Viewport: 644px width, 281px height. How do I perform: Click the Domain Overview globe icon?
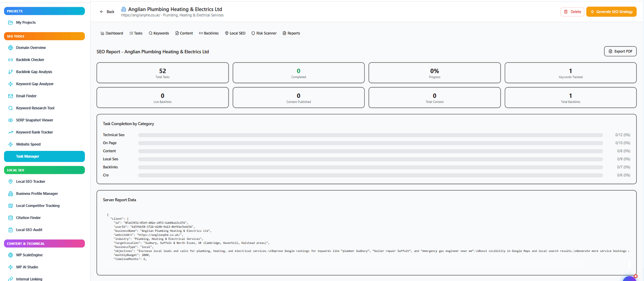click(10, 48)
